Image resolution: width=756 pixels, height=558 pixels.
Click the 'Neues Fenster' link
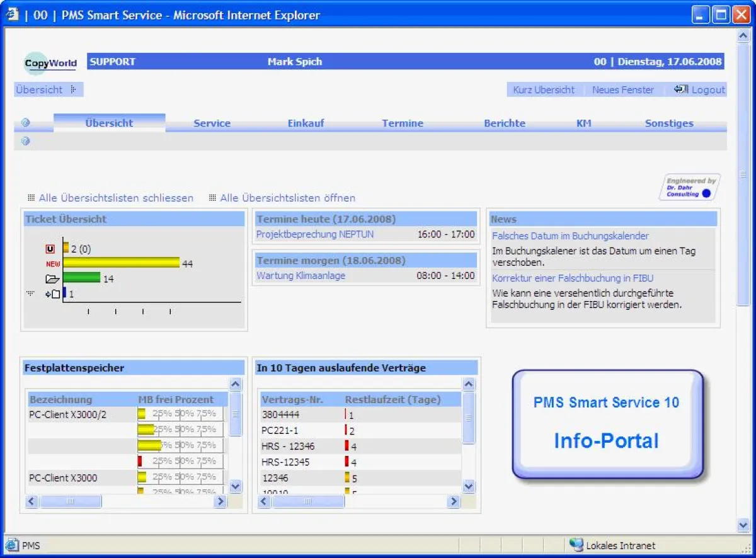click(623, 89)
